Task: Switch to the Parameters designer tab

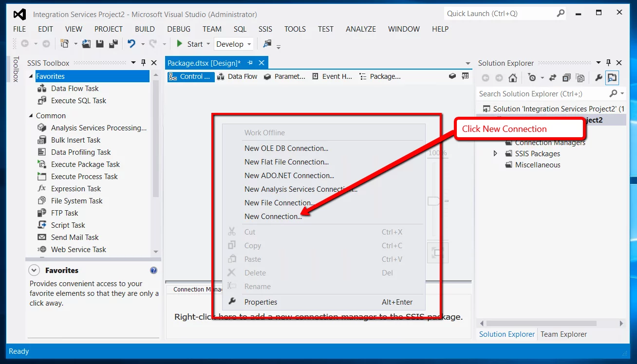Action: (x=284, y=76)
